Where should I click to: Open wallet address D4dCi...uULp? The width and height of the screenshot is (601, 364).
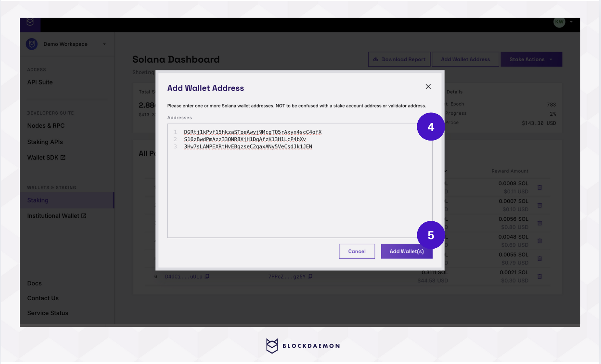184,276
